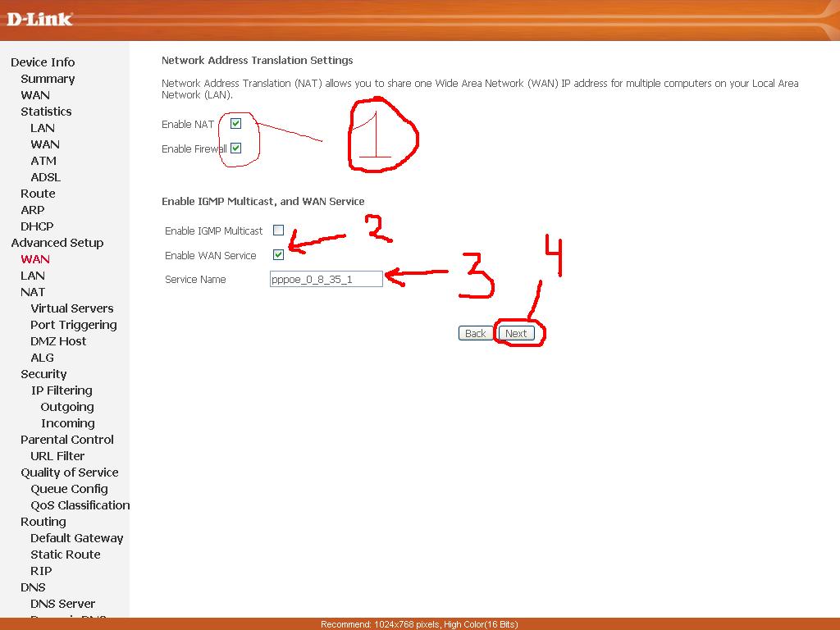Click the Service Name input field
The width and height of the screenshot is (840, 630).
[326, 279]
